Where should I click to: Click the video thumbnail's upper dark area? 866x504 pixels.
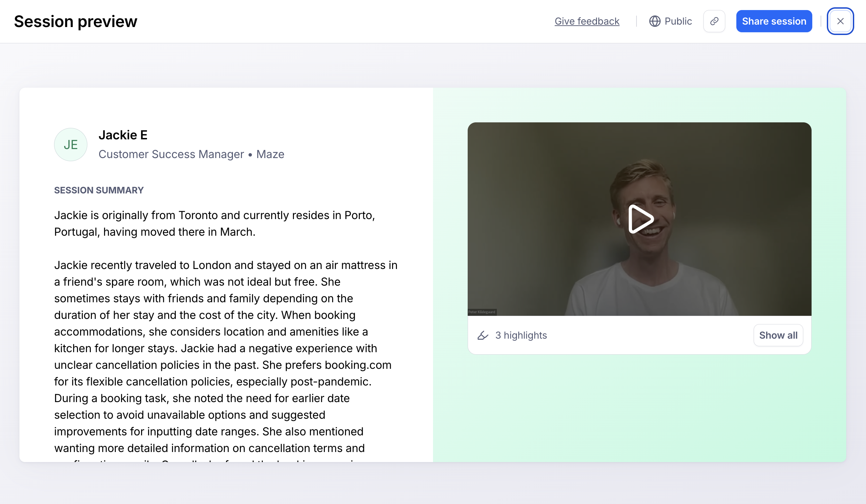point(555,146)
